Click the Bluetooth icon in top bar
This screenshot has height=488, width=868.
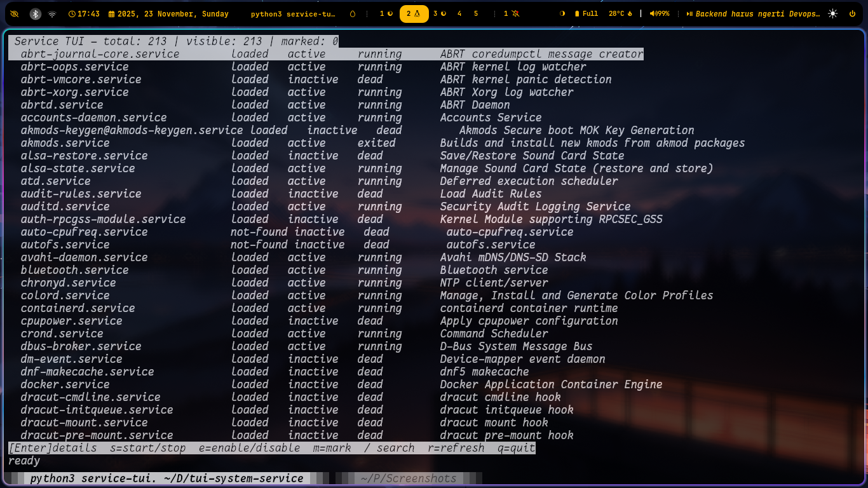[36, 13]
